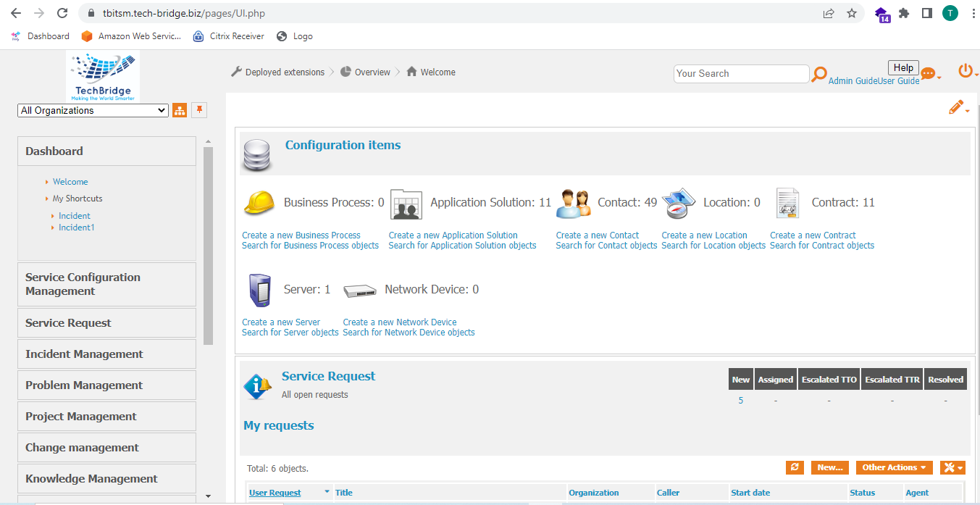Image resolution: width=980 pixels, height=505 pixels.
Task: Click Create a new Server
Action: pyautogui.click(x=281, y=322)
